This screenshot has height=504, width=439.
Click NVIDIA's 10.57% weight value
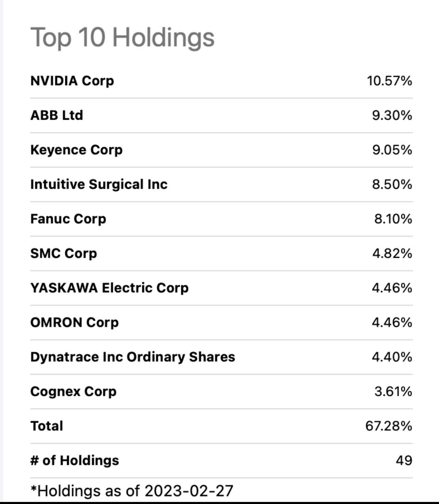pyautogui.click(x=389, y=81)
